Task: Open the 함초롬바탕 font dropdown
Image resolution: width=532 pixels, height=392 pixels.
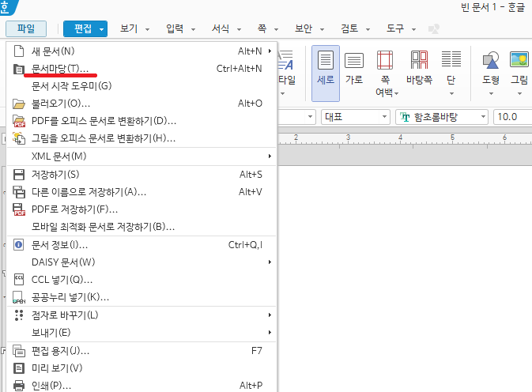Action: (x=442, y=117)
